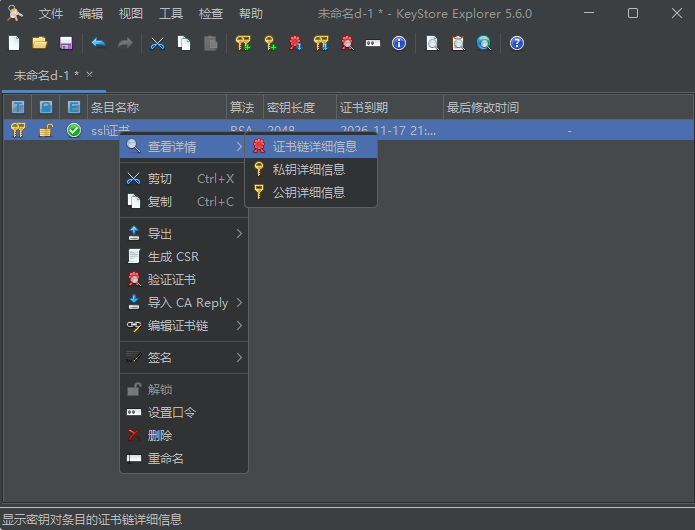The image size is (695, 530).
Task: Click the green certificate valid check icon
Action: point(74,130)
